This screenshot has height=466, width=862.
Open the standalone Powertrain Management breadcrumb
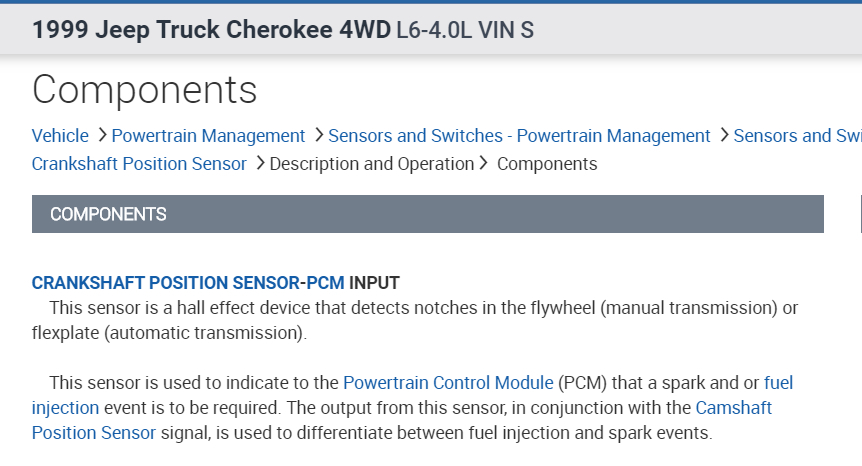pyautogui.click(x=208, y=135)
